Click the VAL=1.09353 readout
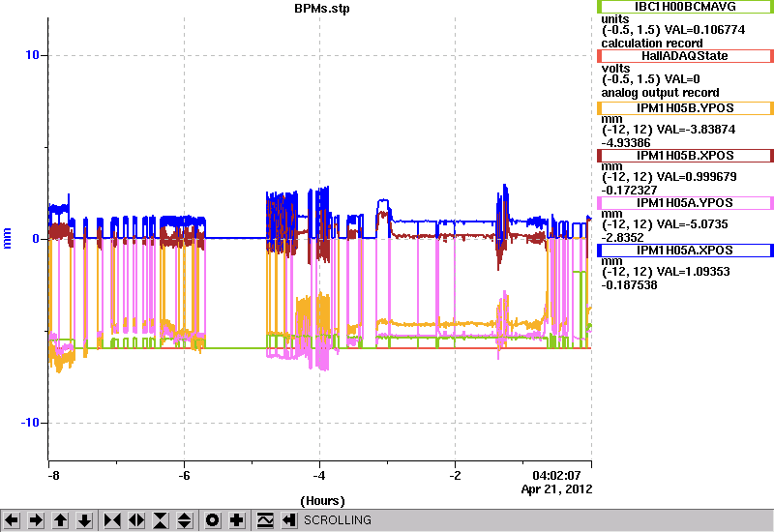The image size is (774, 532). tap(697, 272)
